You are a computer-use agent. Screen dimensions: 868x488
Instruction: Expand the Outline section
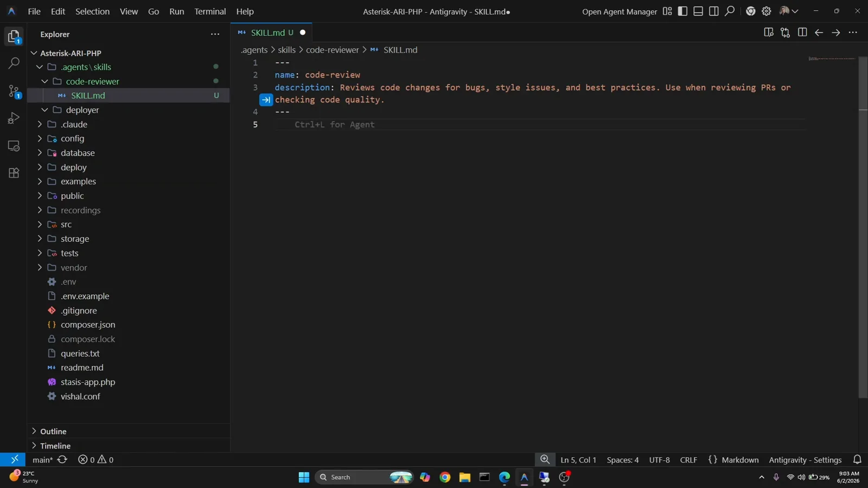[129, 431]
